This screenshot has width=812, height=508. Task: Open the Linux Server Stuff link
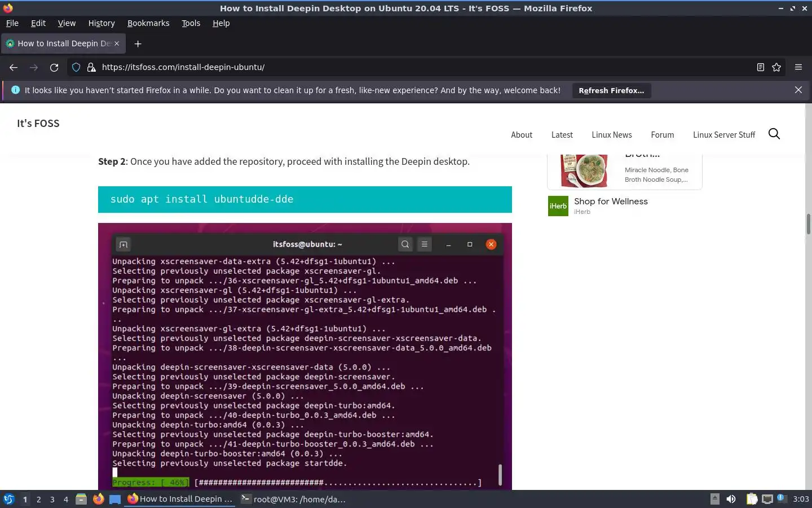click(x=724, y=135)
